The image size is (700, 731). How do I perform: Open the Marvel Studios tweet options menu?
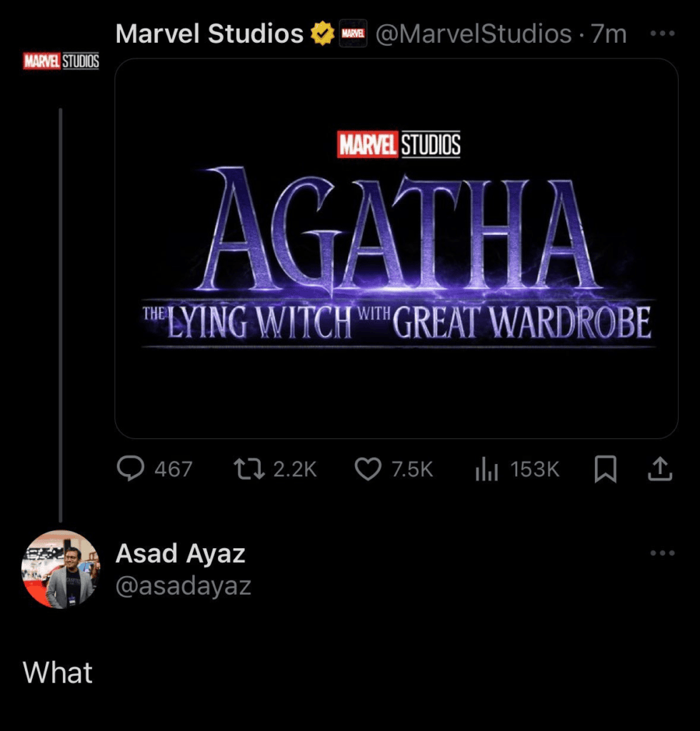[662, 34]
